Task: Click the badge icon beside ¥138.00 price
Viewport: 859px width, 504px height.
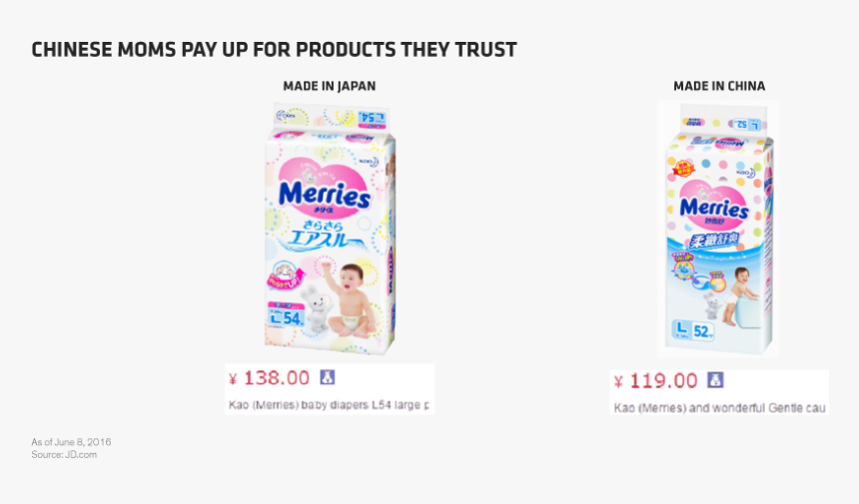Action: pos(327,377)
